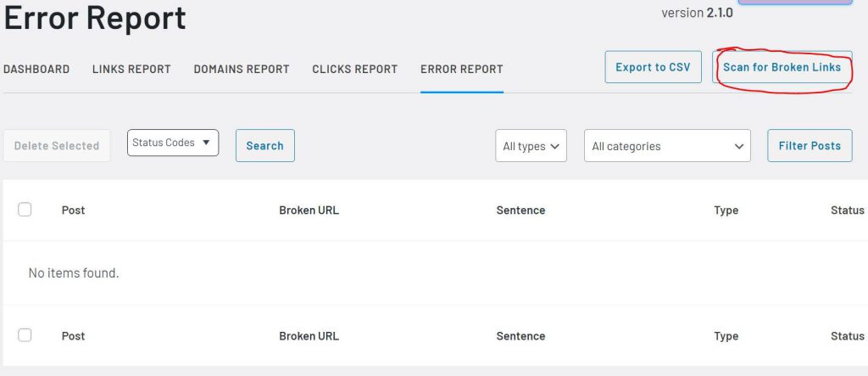Click the Post column header at the top
868x376 pixels.
[x=73, y=210]
